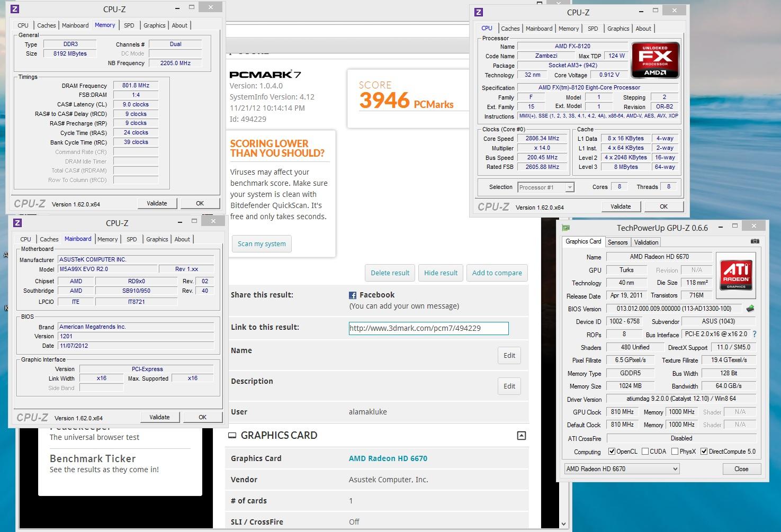Click the GPU-Z BIOS save icon
This screenshot has width=781, height=532.
[750, 308]
